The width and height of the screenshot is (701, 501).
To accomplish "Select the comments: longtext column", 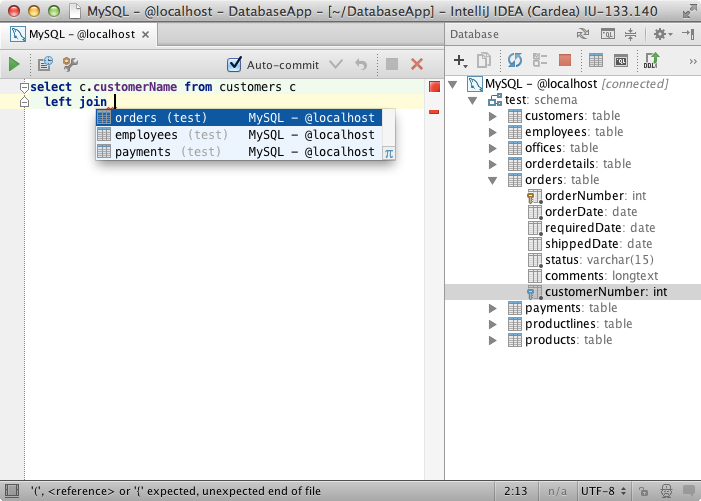I will click(x=593, y=276).
